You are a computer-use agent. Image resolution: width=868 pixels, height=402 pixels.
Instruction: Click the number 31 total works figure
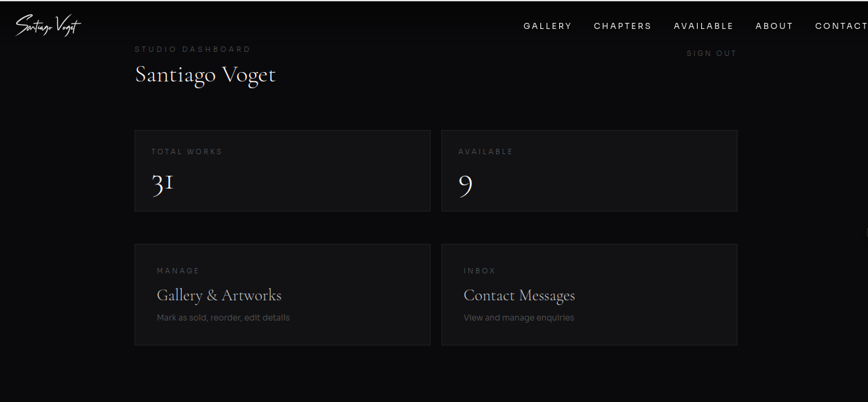coord(161,182)
